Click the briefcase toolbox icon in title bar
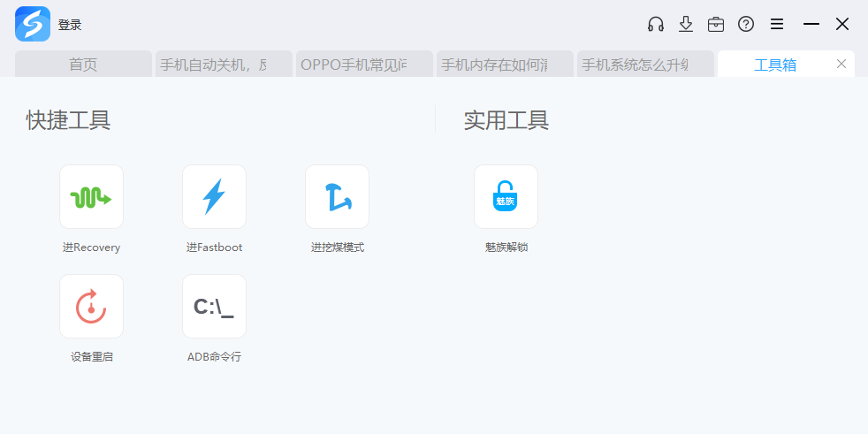868x434 pixels. tap(716, 25)
